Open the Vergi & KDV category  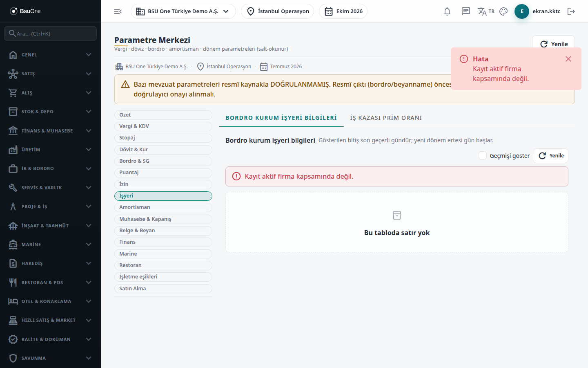click(x=163, y=126)
